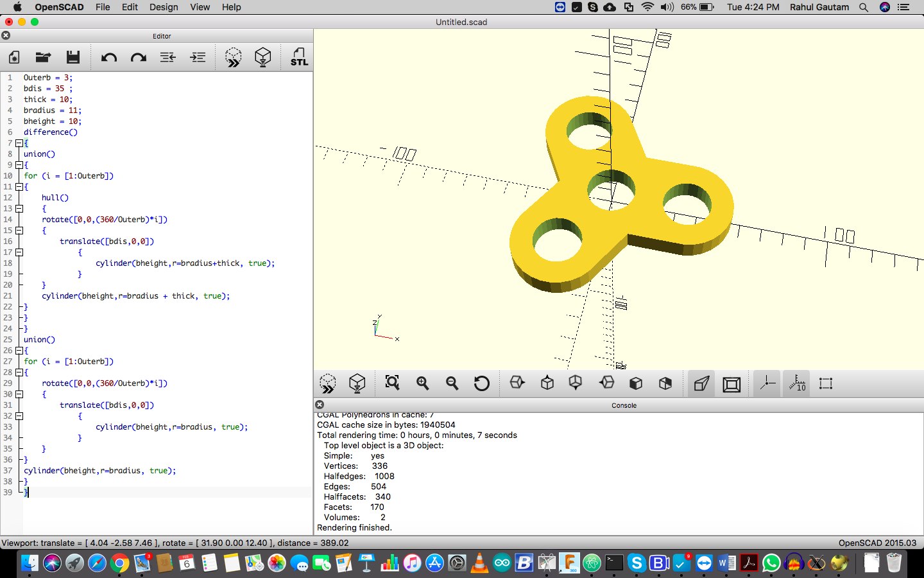Undo the last edit in the editor toolbar
Image resolution: width=924 pixels, height=578 pixels.
tap(109, 57)
